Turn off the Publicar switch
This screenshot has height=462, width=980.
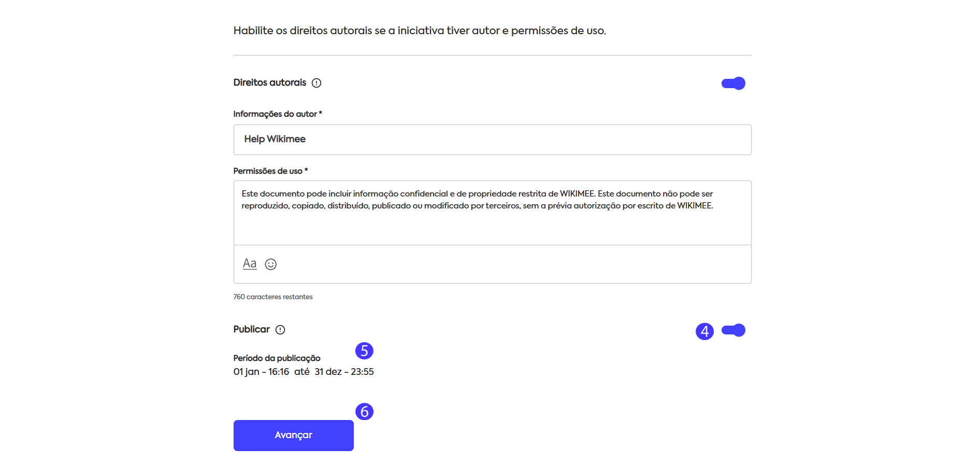733,330
